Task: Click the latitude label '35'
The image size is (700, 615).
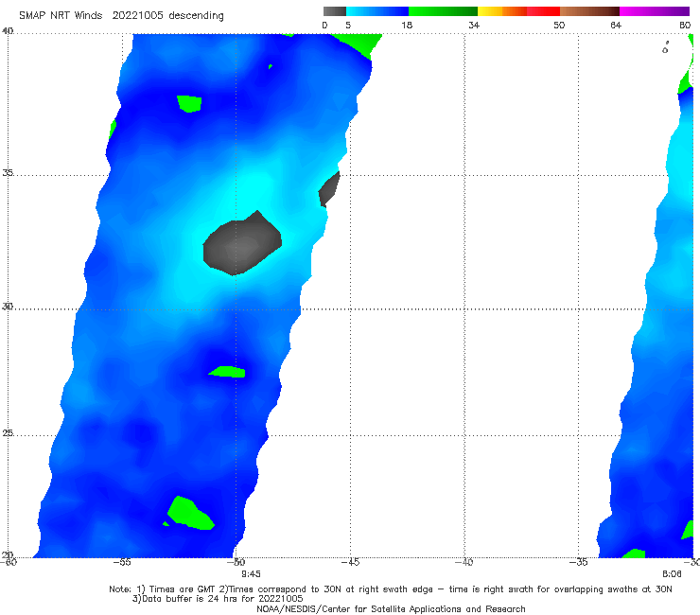Action: click(8, 172)
